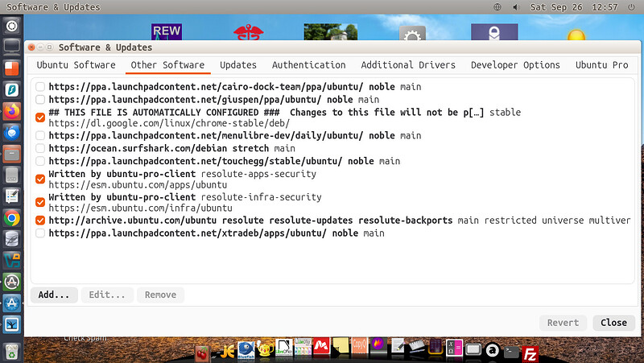Open the network globe indicator in top panel

click(x=497, y=7)
